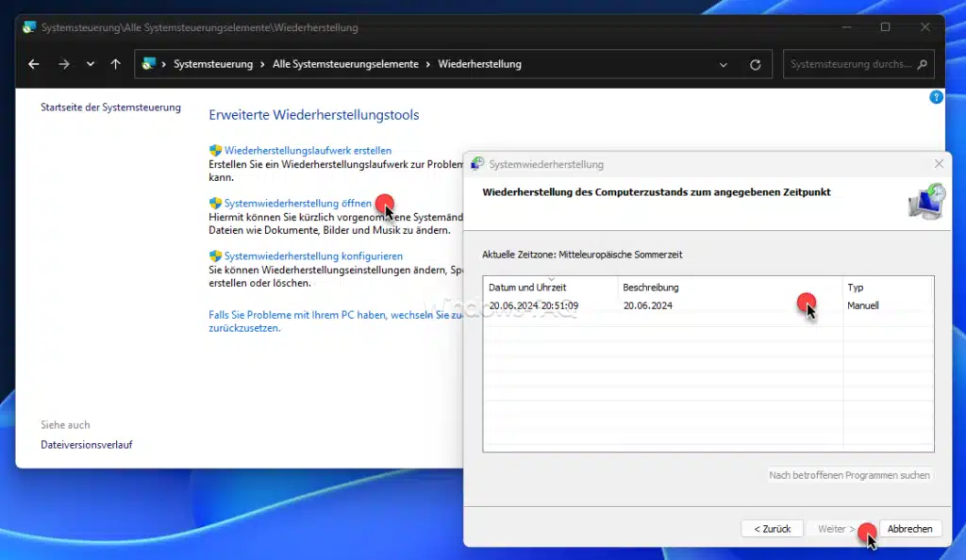Screen dimensions: 966x560
Task: Sort by the Typ column header
Action: [888, 288]
